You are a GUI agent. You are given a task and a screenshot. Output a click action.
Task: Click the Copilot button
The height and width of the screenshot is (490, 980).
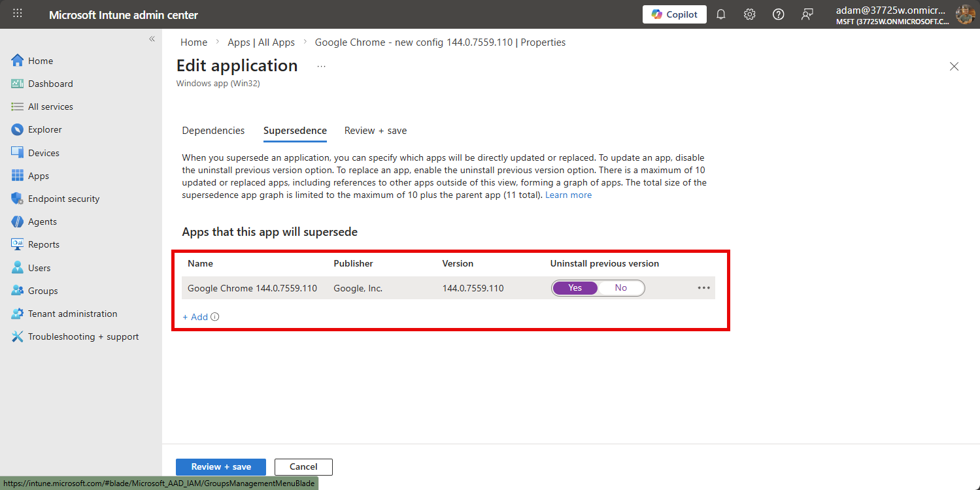[674, 14]
